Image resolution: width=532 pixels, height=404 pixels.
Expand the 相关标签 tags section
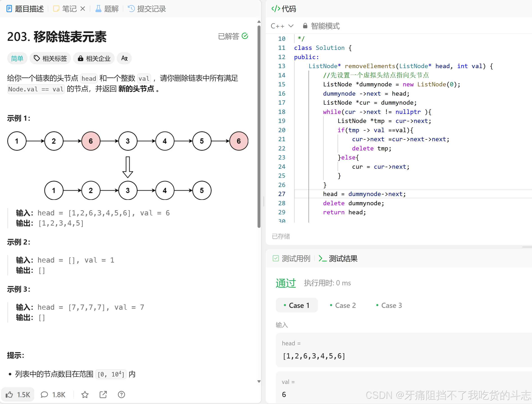pyautogui.click(x=50, y=58)
